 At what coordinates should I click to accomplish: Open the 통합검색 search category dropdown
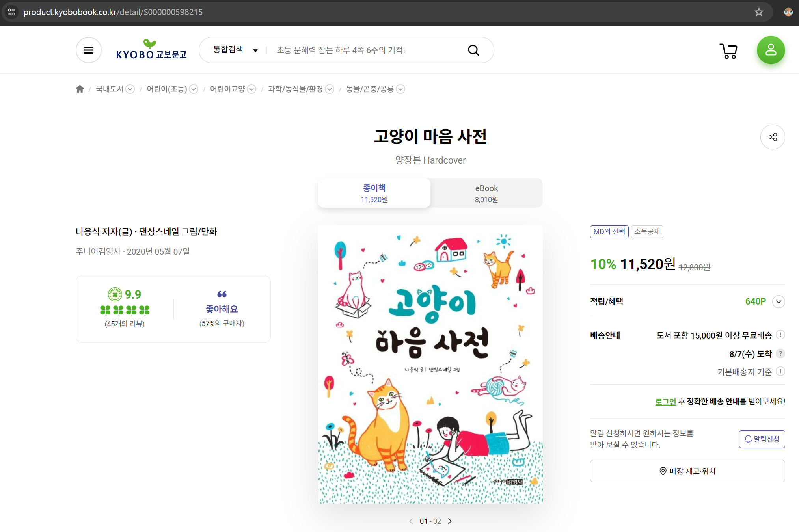click(235, 50)
